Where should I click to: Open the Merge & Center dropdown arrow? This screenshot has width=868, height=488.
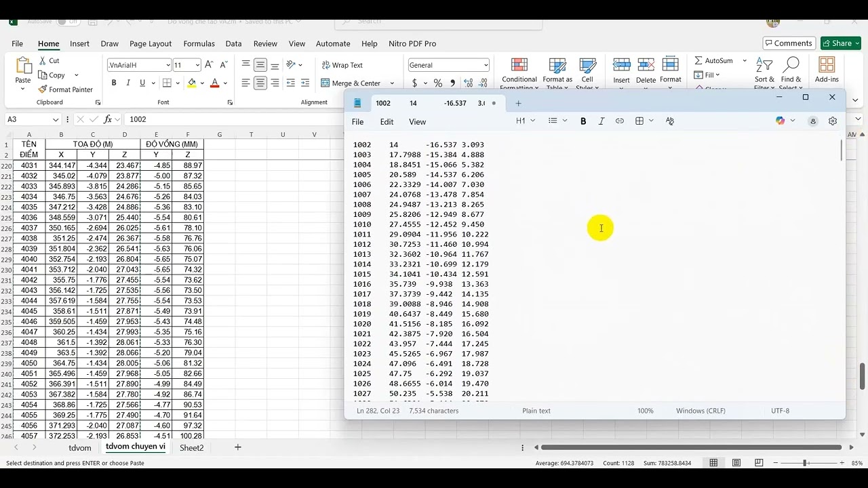click(x=391, y=83)
